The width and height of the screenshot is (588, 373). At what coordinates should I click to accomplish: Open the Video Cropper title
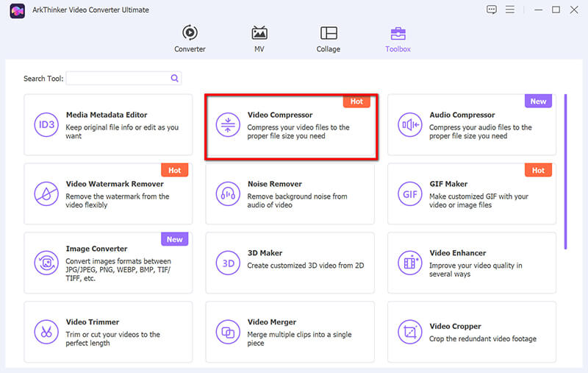click(x=455, y=326)
